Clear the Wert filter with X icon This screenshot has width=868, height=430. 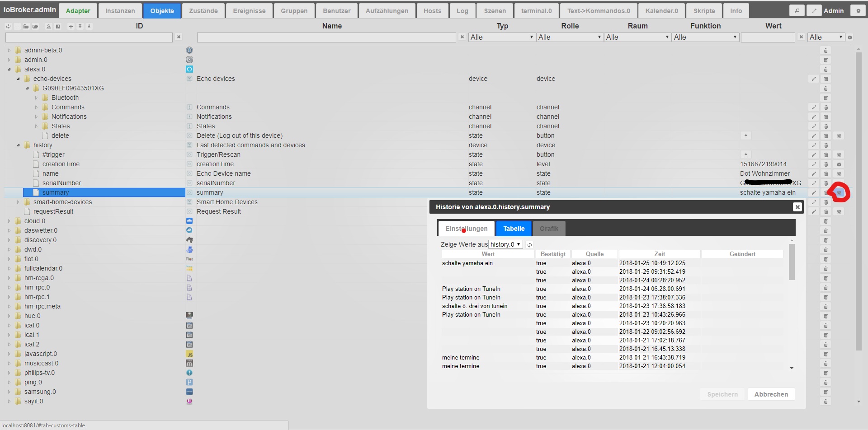pos(801,37)
